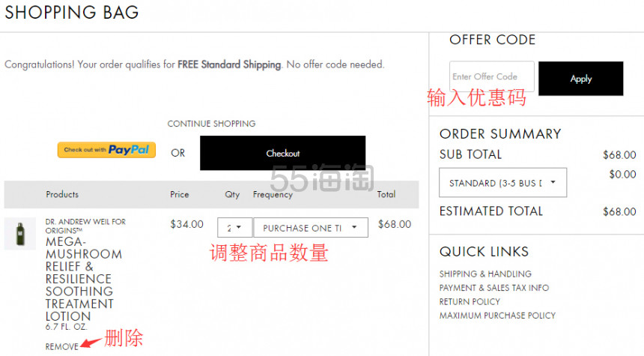Apply the offer code
644x356 pixels.
click(581, 79)
